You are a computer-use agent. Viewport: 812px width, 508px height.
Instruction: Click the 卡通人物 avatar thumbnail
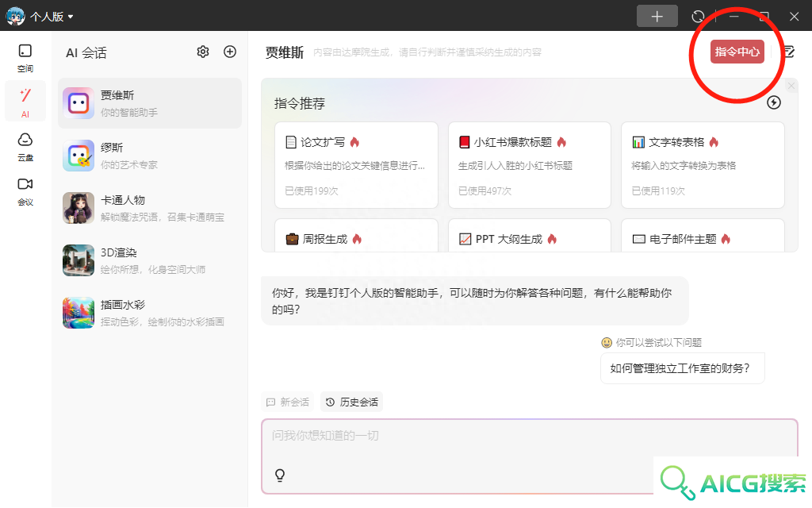79,208
